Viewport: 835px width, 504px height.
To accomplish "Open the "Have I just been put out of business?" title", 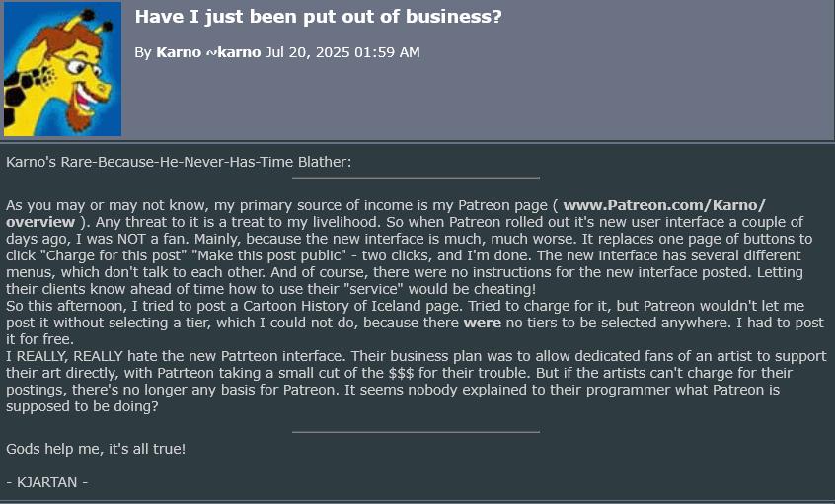I will click(x=318, y=18).
